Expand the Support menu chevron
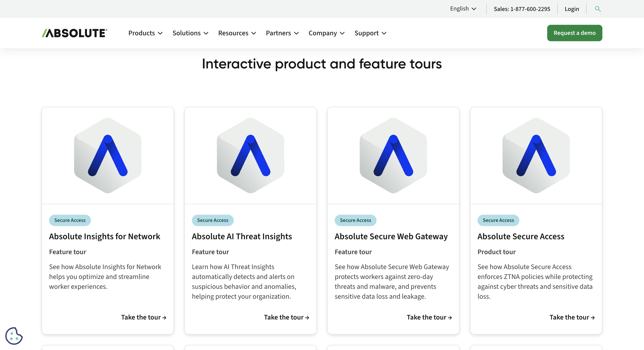 [x=384, y=33]
